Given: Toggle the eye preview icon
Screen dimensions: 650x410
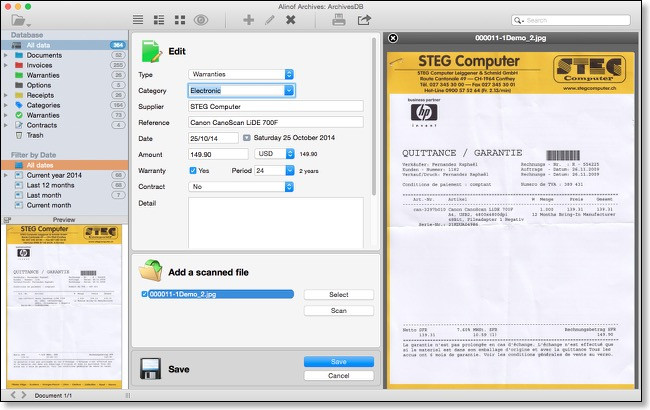Looking at the screenshot, I should point(201,20).
